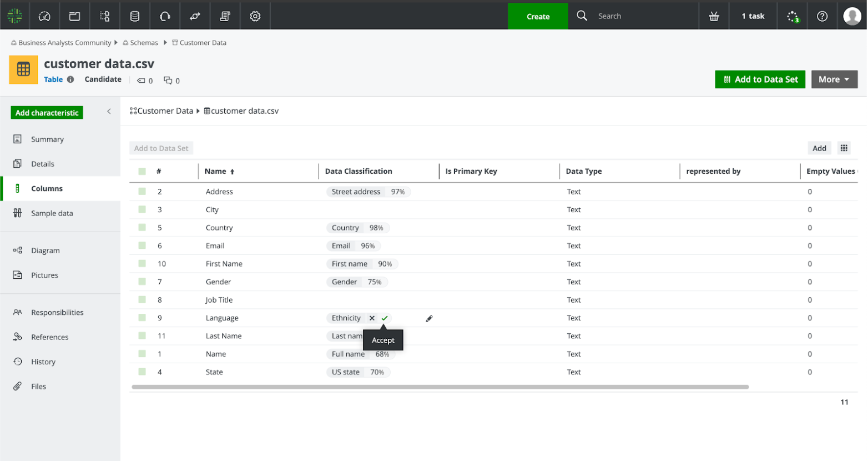Click the Street address 97% classification tag
Screen dimensions: 868x461
(369, 192)
